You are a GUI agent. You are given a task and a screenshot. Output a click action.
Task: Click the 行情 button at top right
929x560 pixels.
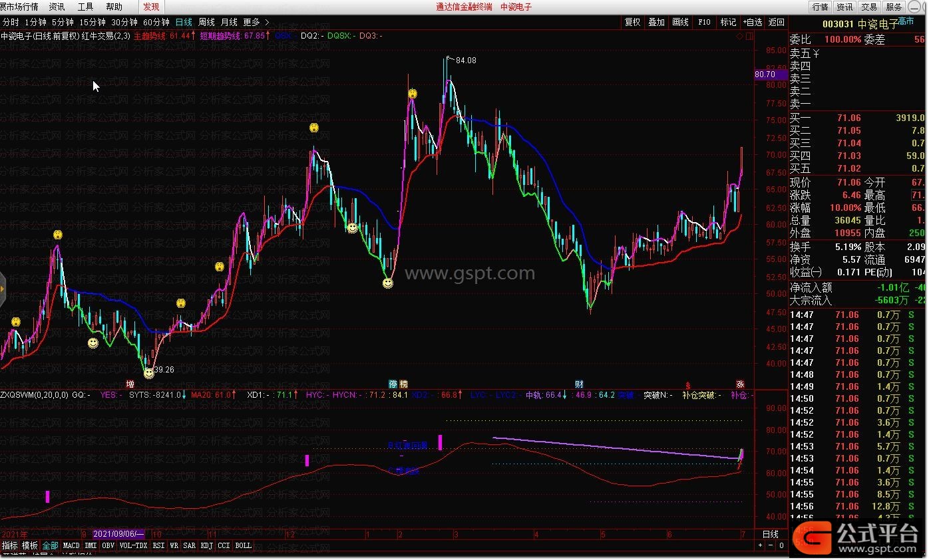821,7
